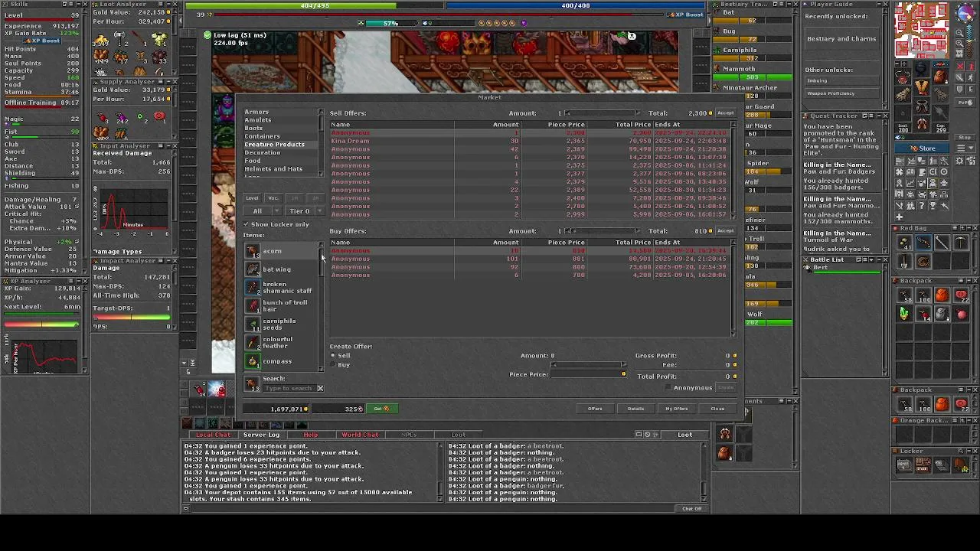Screen dimensions: 980x551
Task: Select Helmets and Hats category
Action: tap(273, 169)
